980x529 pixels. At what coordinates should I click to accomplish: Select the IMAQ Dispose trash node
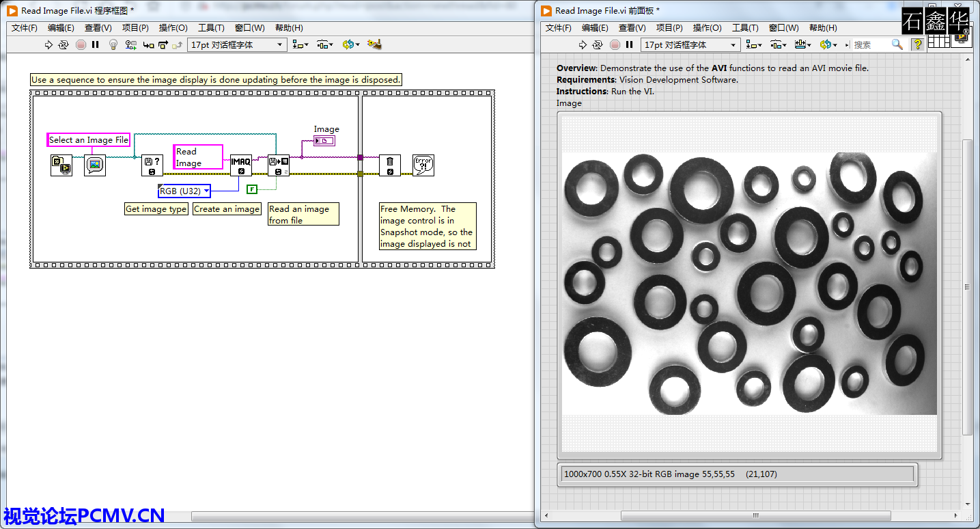click(x=390, y=165)
